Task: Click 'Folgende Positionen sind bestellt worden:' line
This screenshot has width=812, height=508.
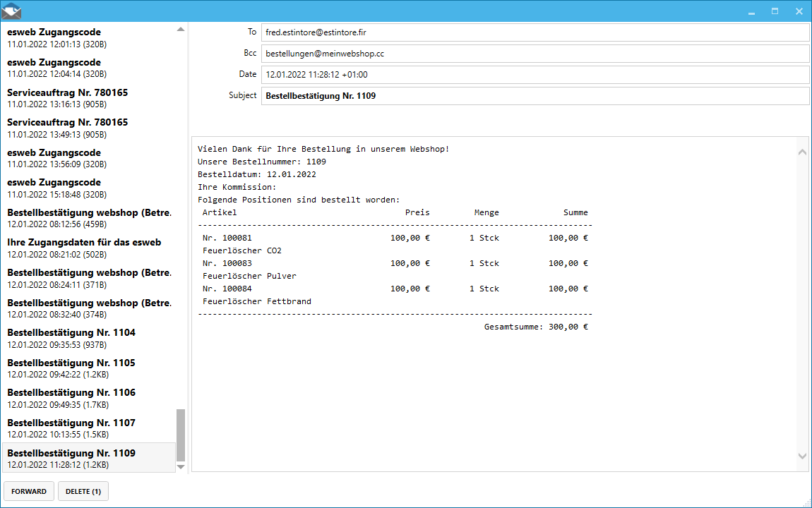Action: [x=299, y=200]
